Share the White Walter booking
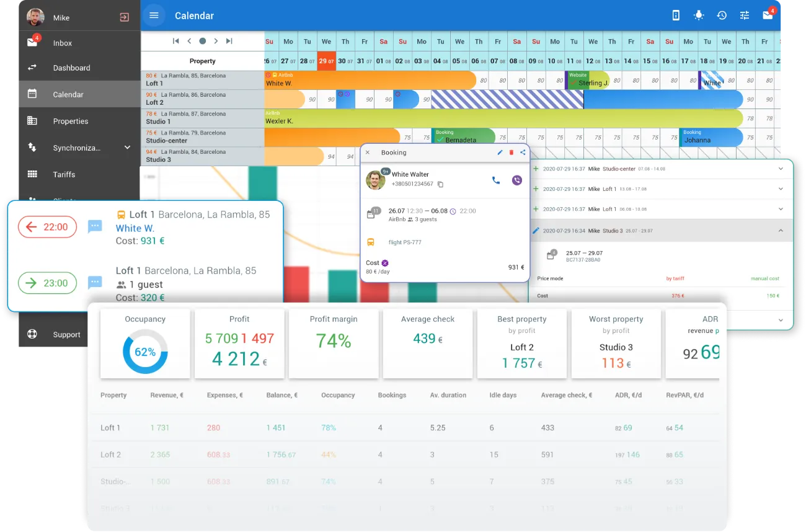806x532 pixels. (x=523, y=153)
